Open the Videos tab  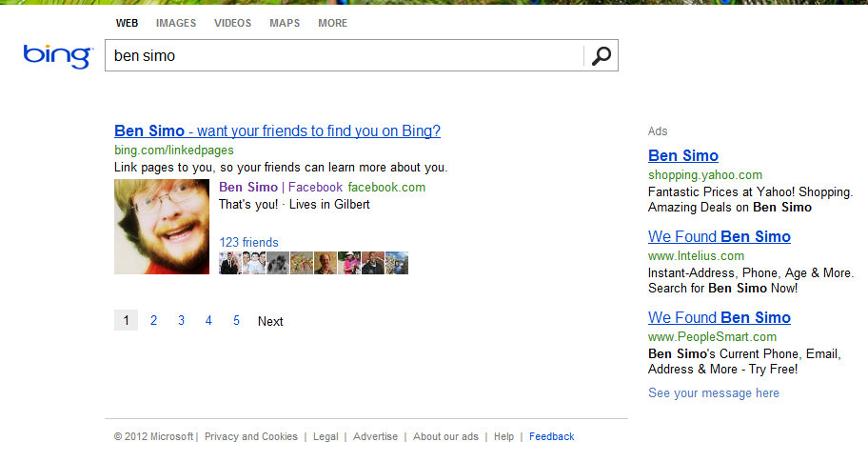coord(232,23)
